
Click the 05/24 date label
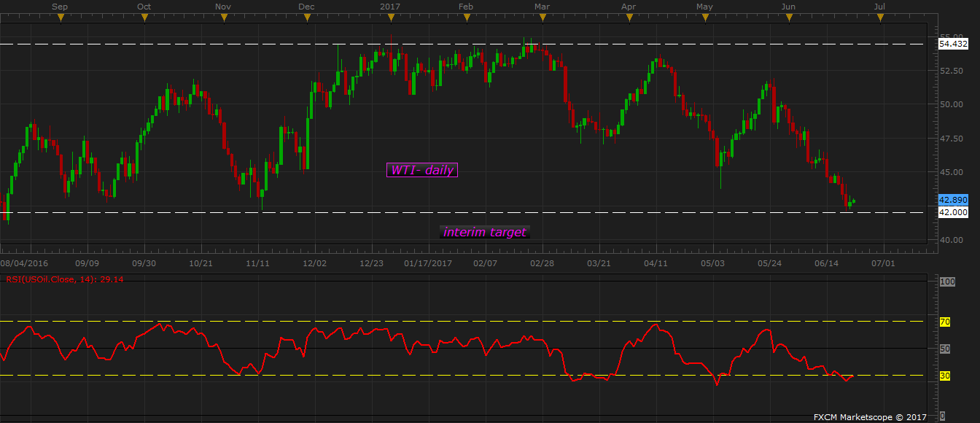tap(770, 263)
